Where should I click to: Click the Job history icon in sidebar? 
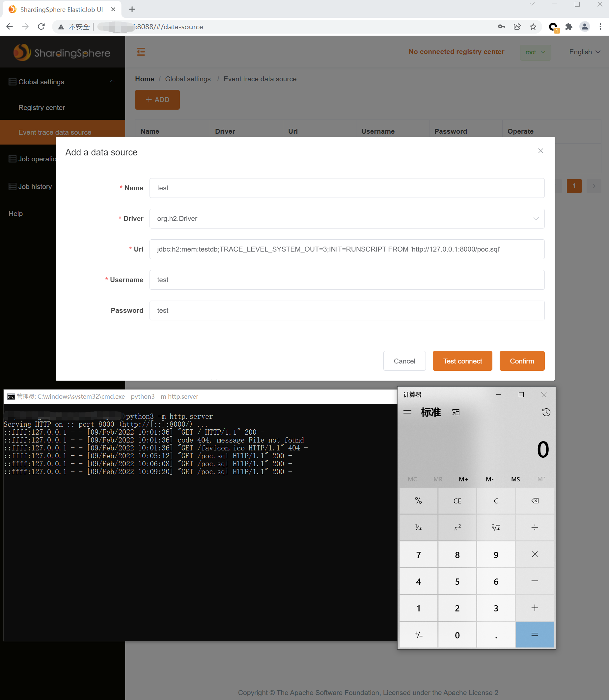(12, 186)
